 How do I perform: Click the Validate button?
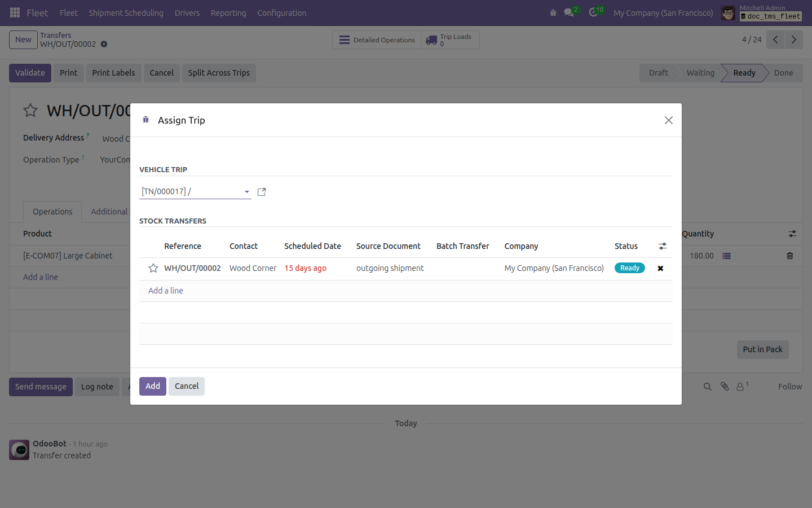tap(30, 73)
